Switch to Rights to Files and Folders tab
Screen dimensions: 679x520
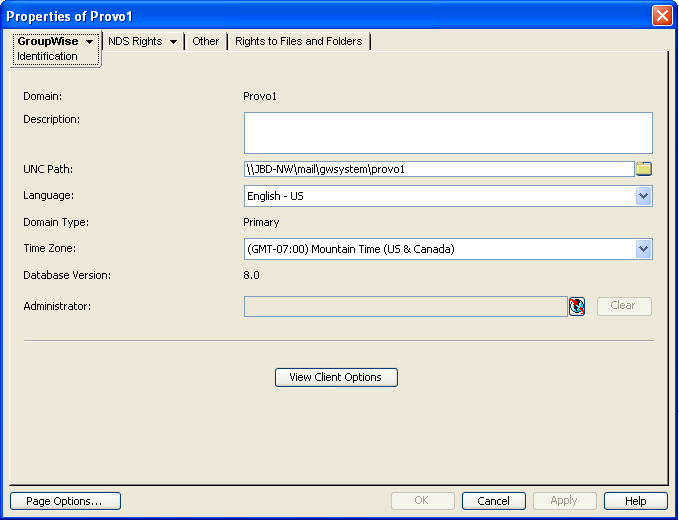[x=298, y=41]
